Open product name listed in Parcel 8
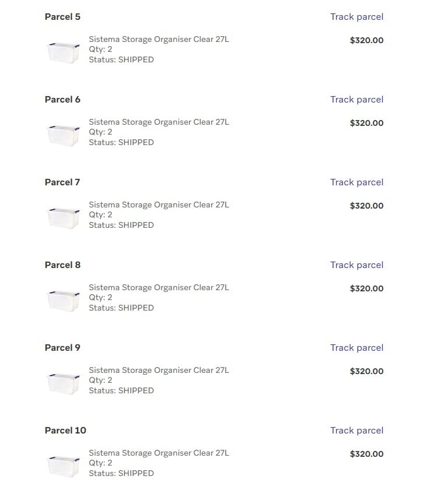427x504 pixels. [x=158, y=287]
